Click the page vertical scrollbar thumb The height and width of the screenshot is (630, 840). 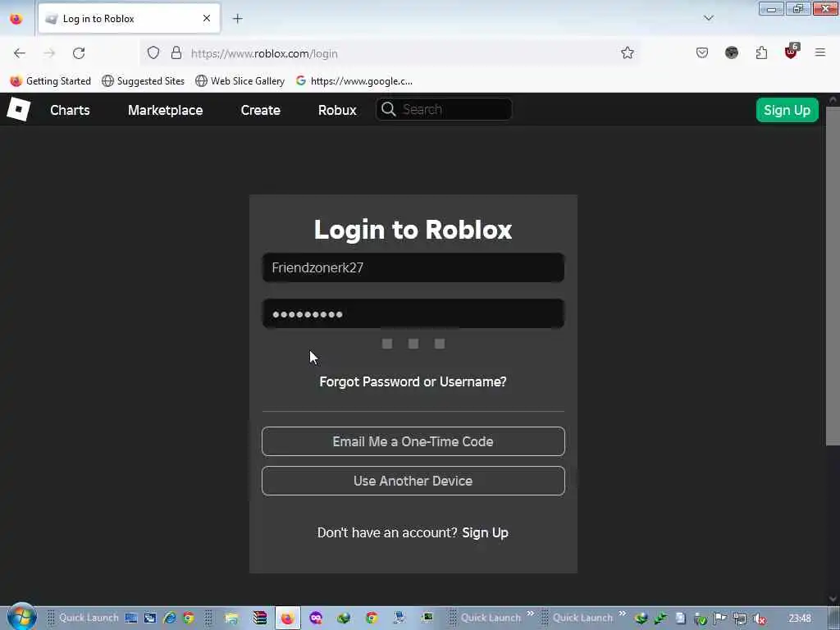833,276
